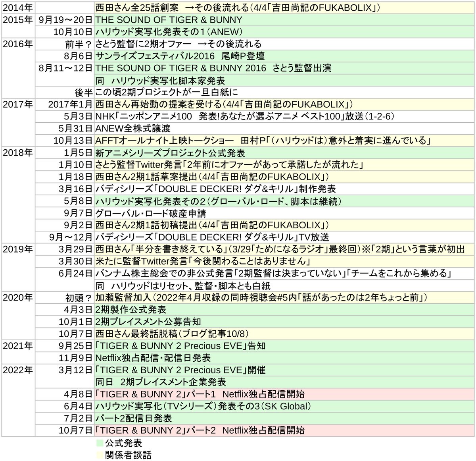Click the cell ANEW全株式譲渡
Screen dimensions: 476x461
click(284, 129)
